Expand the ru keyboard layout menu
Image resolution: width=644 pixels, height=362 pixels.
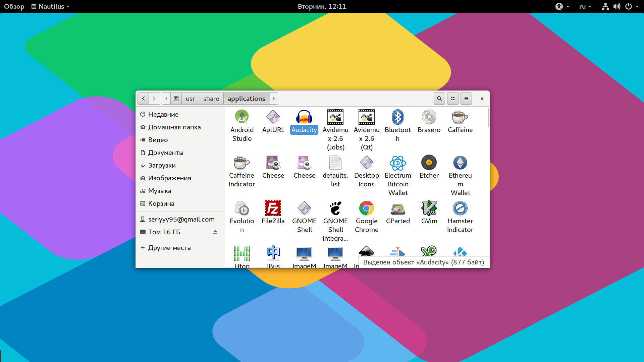pos(585,6)
